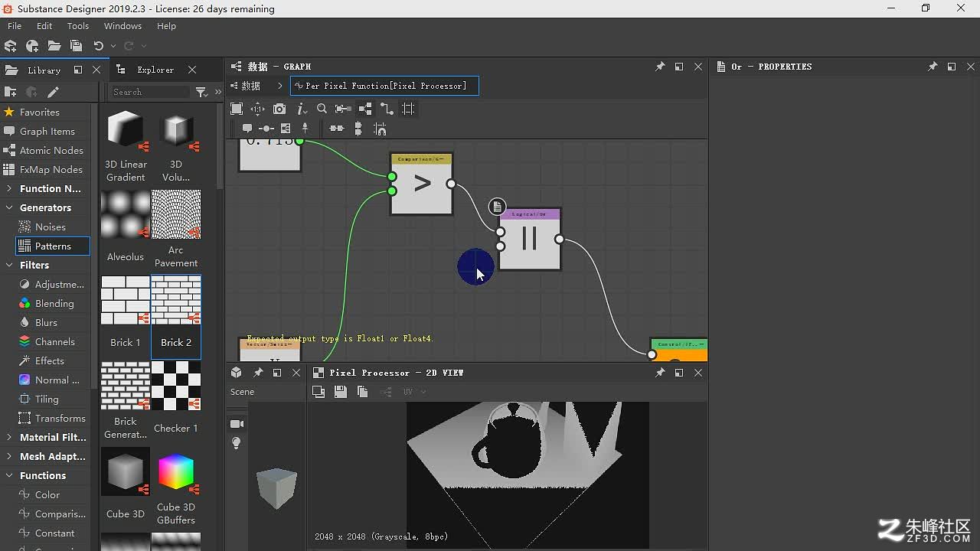Click the snap nodes to grid magnet icon
The image size is (980, 551).
[380, 129]
